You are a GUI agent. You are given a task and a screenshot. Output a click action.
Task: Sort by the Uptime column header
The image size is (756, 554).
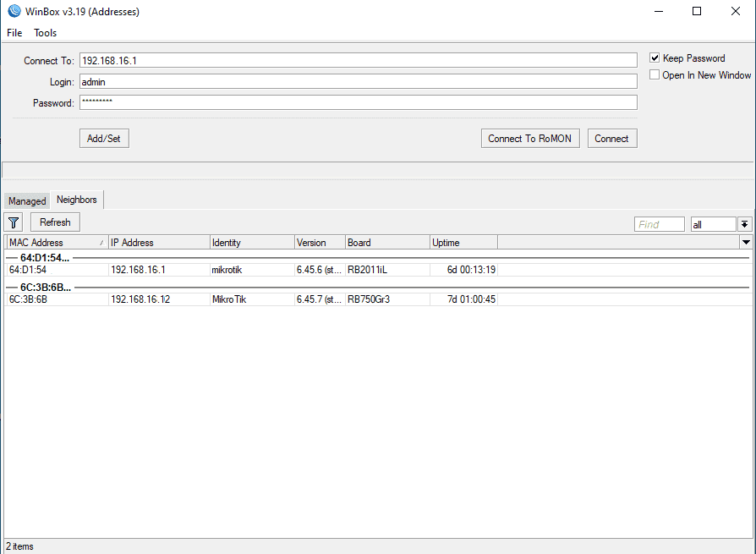point(463,243)
